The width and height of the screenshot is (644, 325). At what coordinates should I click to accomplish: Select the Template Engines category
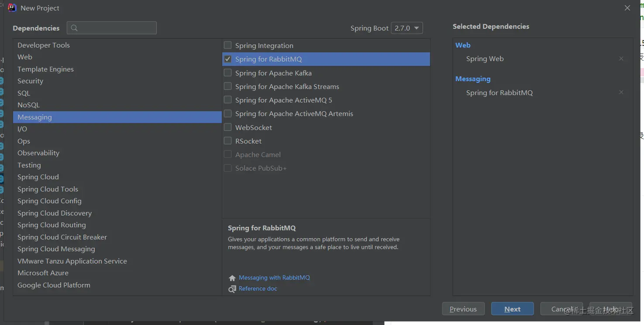117,69
